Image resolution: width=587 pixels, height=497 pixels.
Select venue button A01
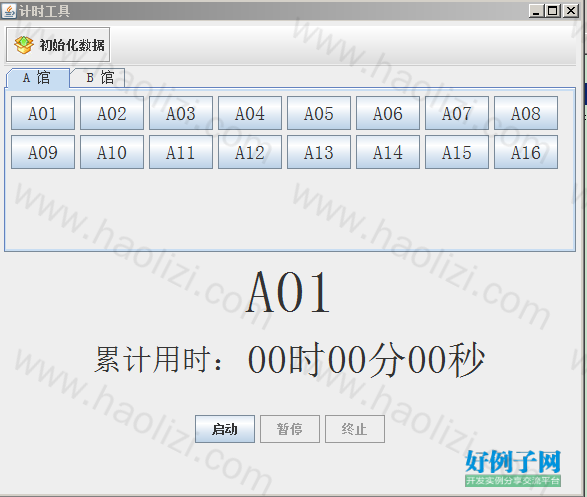[43, 113]
